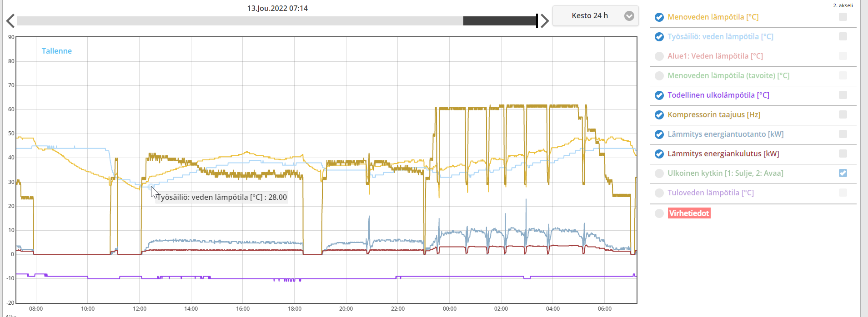This screenshot has height=317, width=868.
Task: Select the Lämmitys energiankulutus [kW] label
Action: point(723,154)
